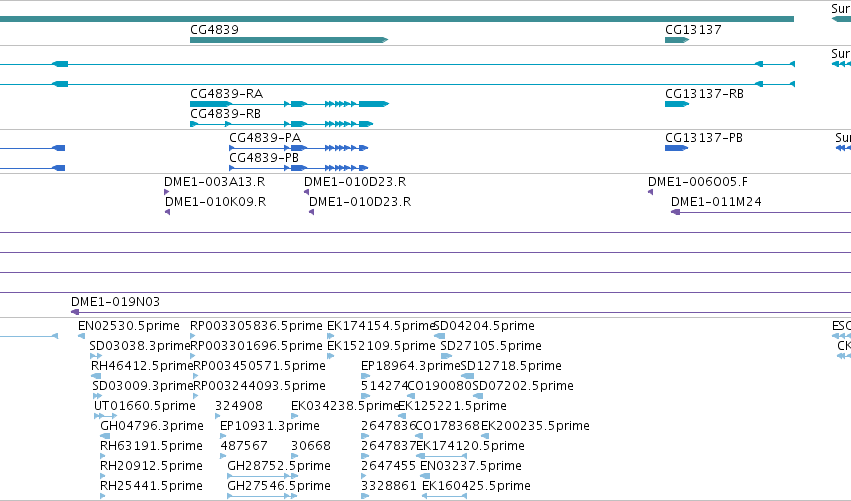Open the RH46412.5prime EST label

[142, 366]
